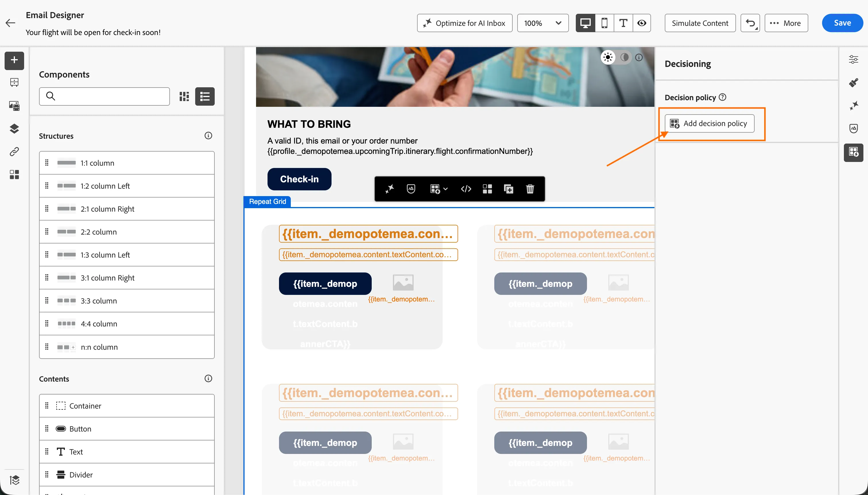Click the duplicate icon in floating toolbar
The width and height of the screenshot is (868, 495).
click(x=508, y=189)
